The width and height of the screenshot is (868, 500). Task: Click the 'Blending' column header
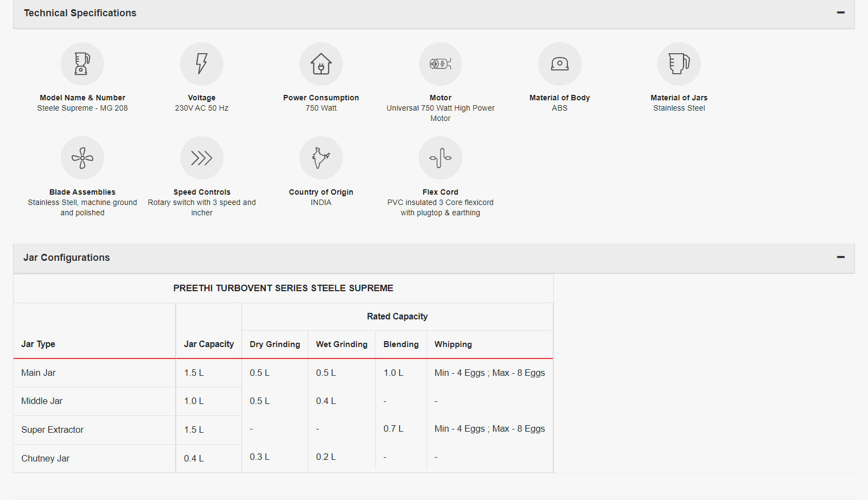tap(401, 344)
